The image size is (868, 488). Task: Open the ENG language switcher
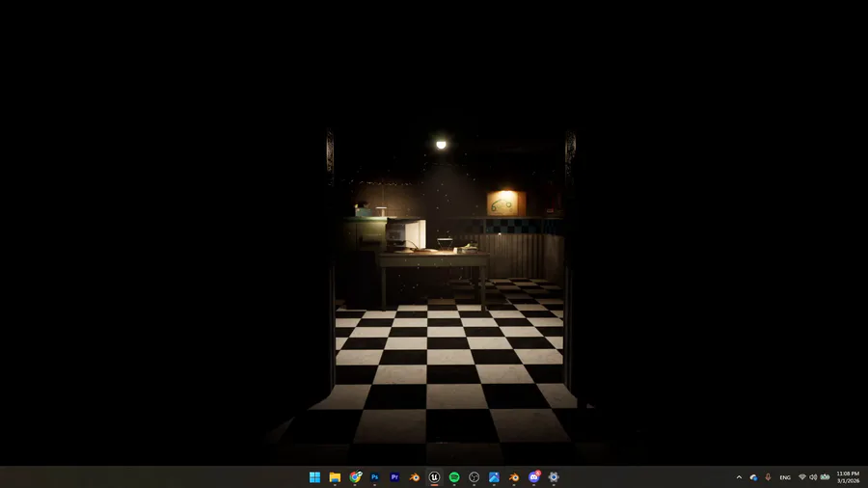785,477
